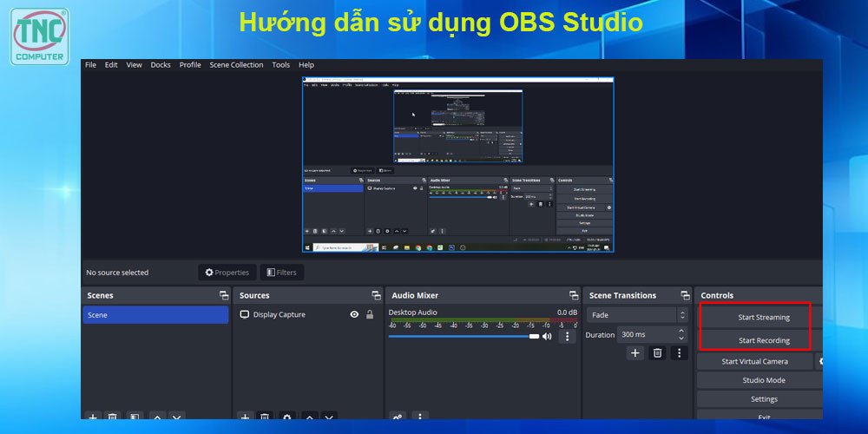Viewport: 868px width, 434px height.
Task: Lock the Display Capture source
Action: pyautogui.click(x=370, y=315)
